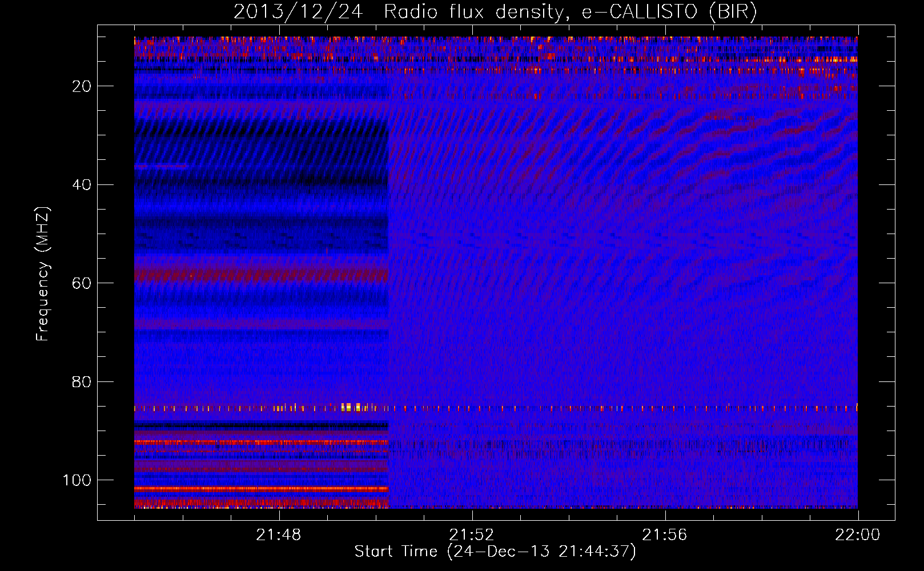The width and height of the screenshot is (924, 571).
Task: Click the 'Frequency (MHZ)' axis label
Action: click(x=43, y=274)
